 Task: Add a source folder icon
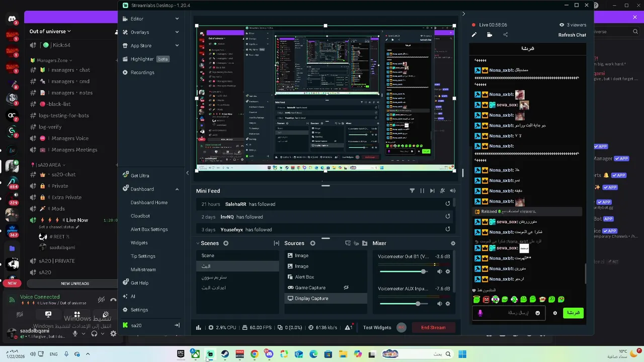[x=365, y=243]
